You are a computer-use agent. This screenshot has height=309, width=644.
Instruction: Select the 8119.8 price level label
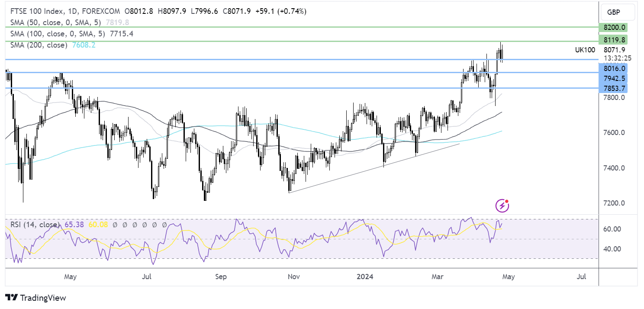(612, 40)
